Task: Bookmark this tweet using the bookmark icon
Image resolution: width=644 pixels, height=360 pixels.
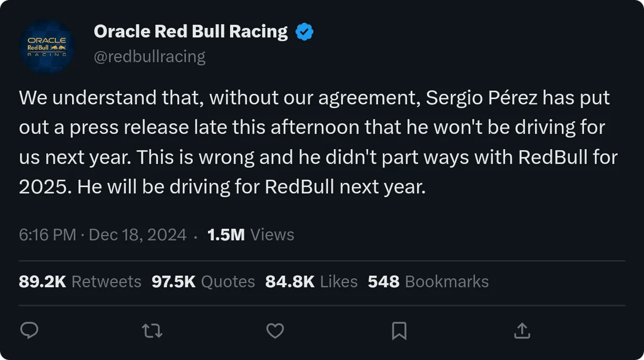Action: point(399,330)
